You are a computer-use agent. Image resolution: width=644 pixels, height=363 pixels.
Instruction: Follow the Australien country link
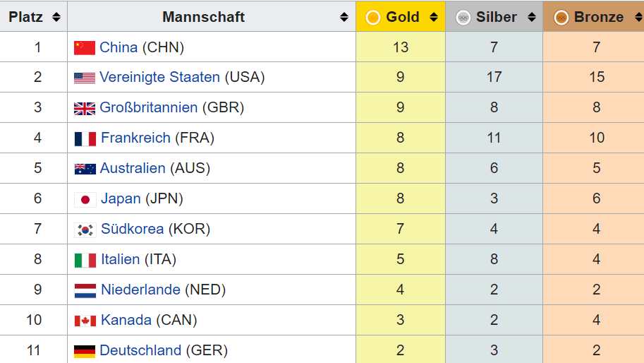[134, 168]
